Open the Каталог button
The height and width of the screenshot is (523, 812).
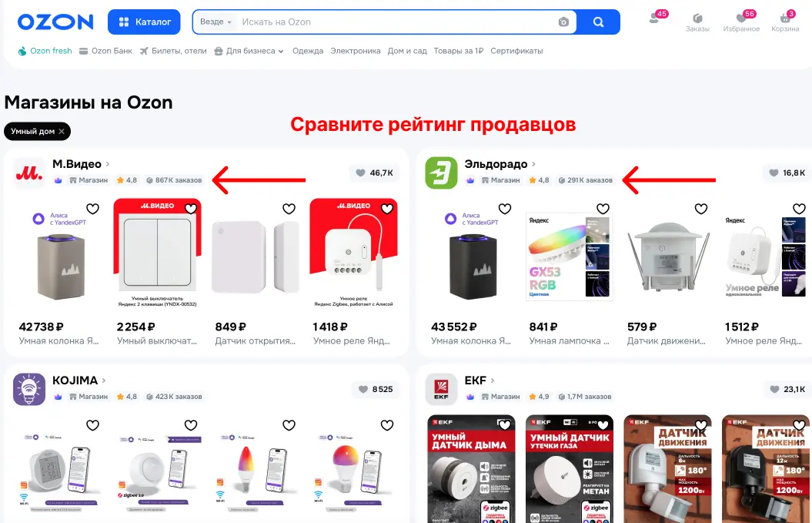click(x=144, y=22)
